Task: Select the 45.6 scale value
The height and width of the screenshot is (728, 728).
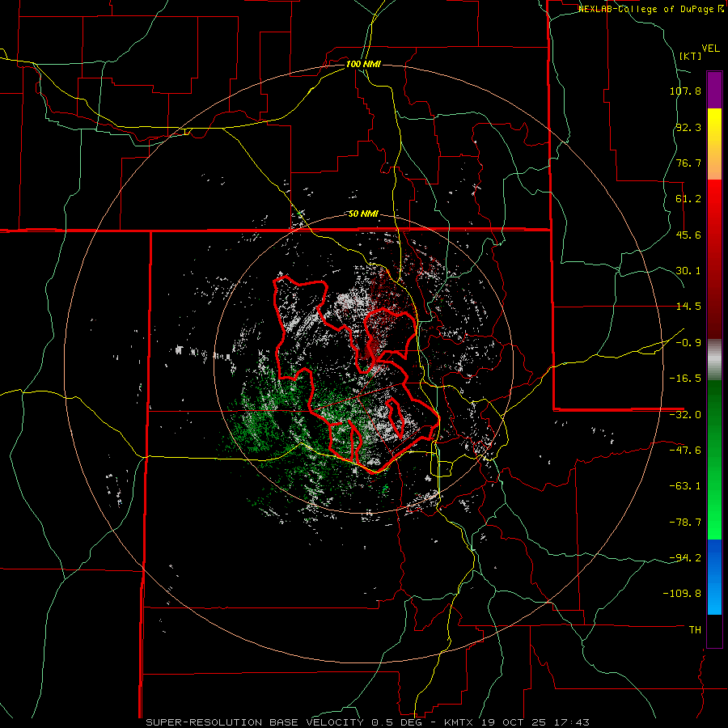Action: point(688,235)
